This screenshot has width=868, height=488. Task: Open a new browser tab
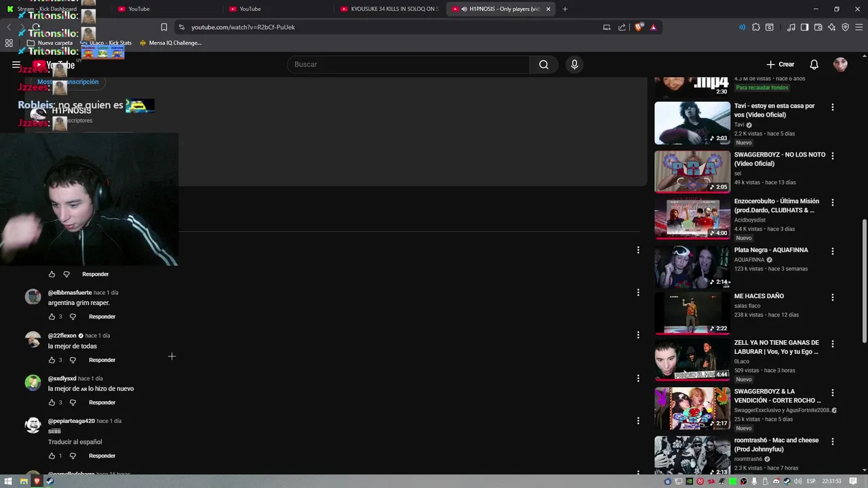pyautogui.click(x=565, y=9)
